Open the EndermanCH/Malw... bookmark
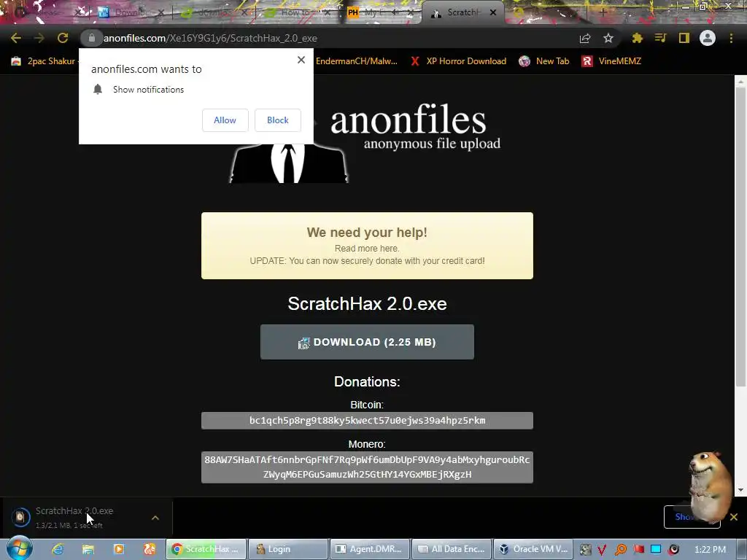Image resolution: width=747 pixels, height=560 pixels. click(356, 61)
